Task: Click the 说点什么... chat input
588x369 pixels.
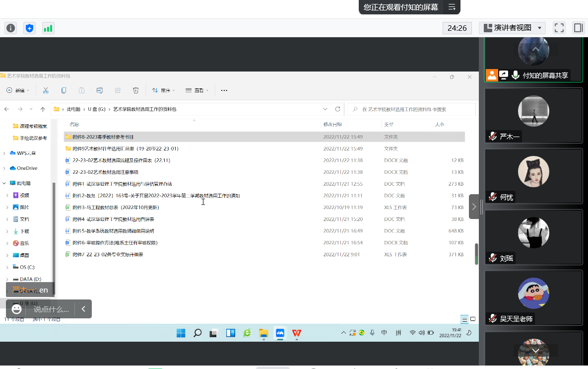Action: point(51,309)
